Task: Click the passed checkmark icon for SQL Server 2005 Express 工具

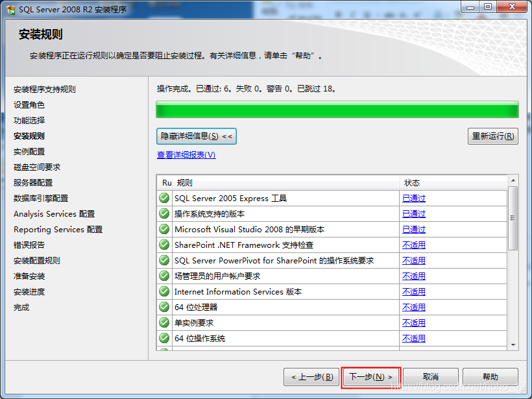Action: [164, 198]
